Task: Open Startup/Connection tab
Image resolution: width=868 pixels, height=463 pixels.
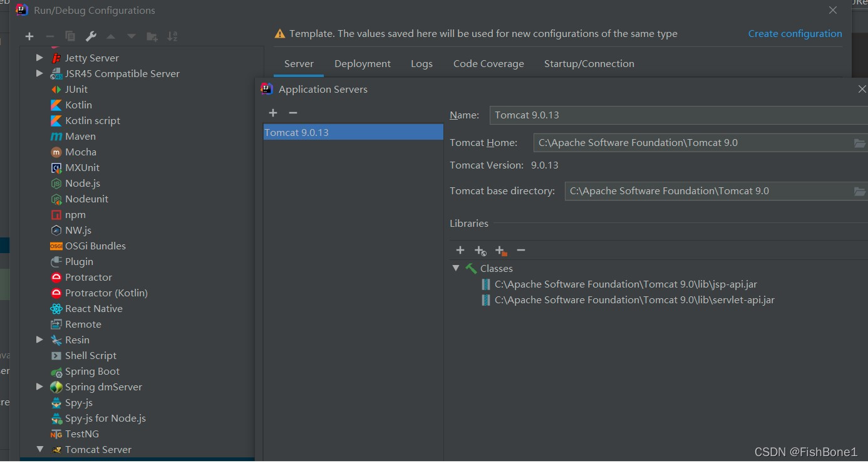Action: coord(589,64)
